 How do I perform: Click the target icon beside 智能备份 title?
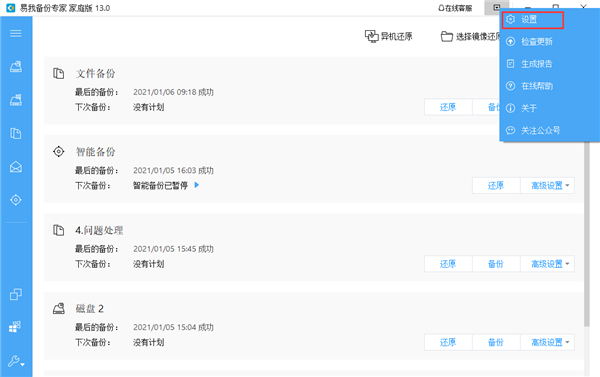coord(59,152)
